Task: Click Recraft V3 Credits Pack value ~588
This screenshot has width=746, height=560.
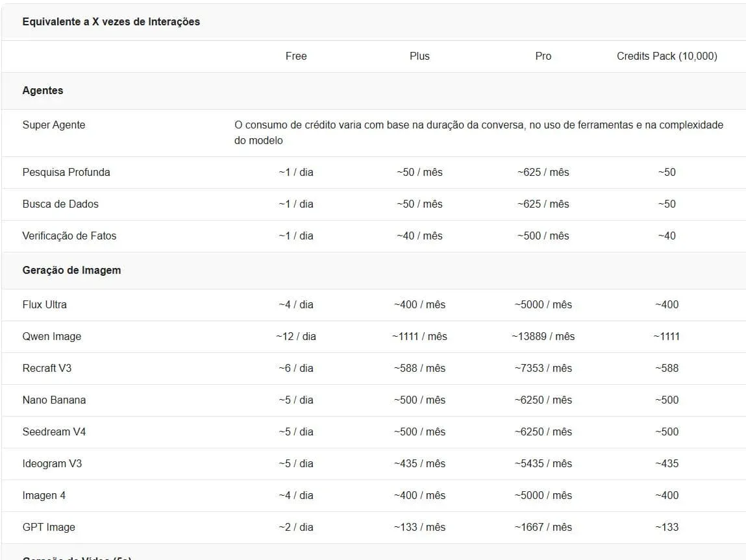Action: click(x=667, y=369)
